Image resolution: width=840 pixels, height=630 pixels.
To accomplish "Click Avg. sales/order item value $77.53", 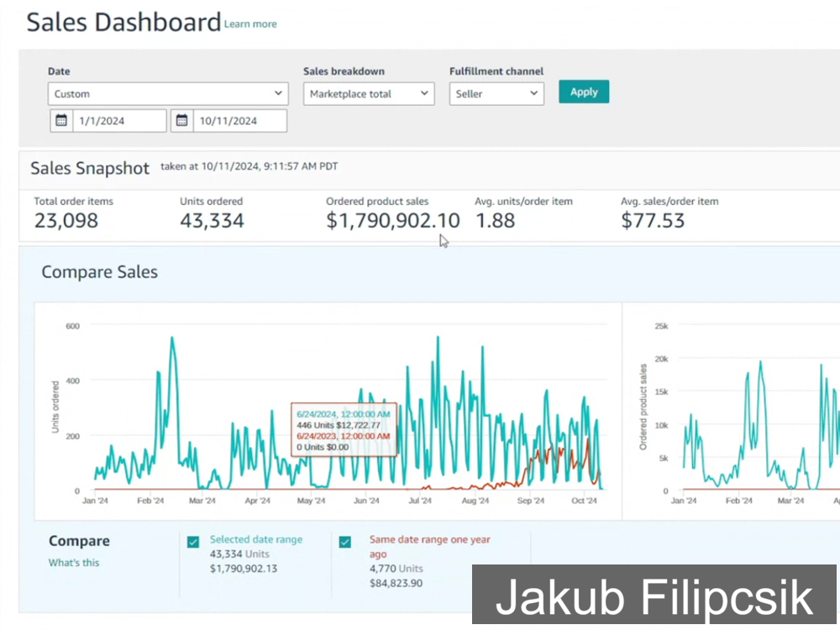I will click(653, 221).
